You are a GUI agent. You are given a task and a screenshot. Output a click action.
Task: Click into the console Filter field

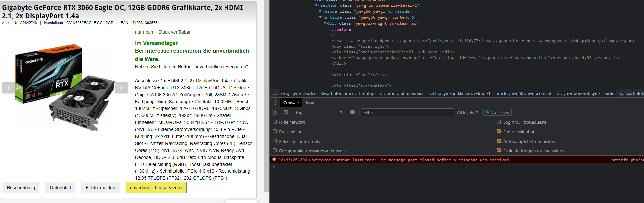click(x=408, y=112)
